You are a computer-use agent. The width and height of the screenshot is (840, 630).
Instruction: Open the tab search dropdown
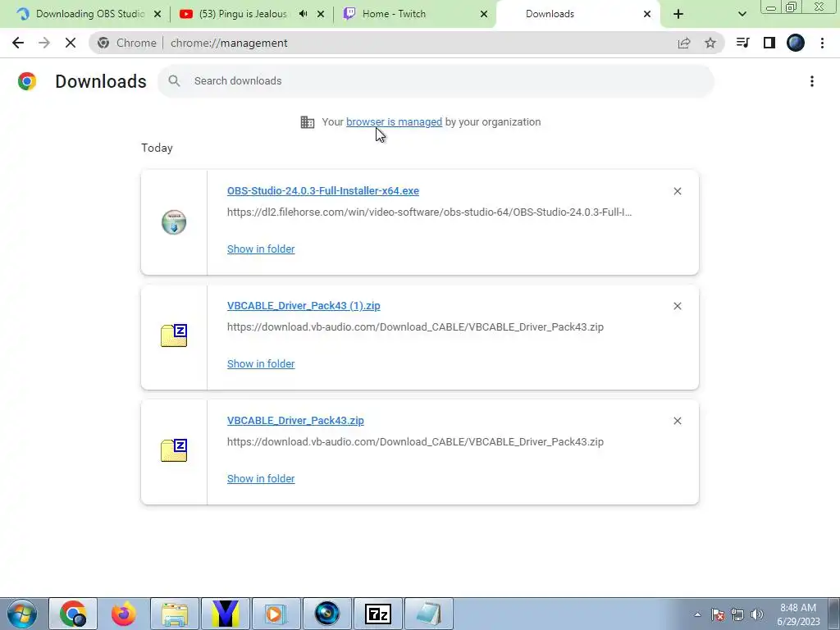[x=742, y=14]
